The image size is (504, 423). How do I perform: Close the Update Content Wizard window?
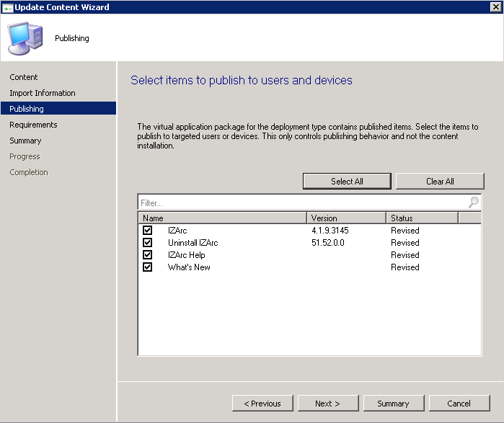[495, 6]
